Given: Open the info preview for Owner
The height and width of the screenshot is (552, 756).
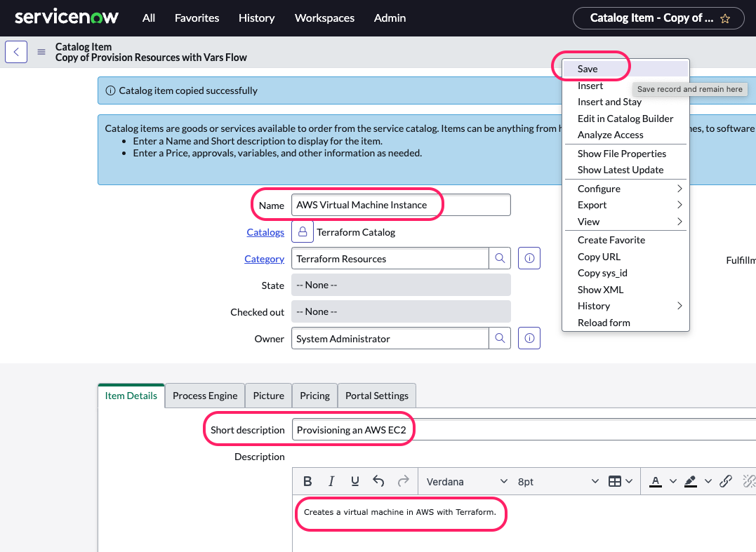Looking at the screenshot, I should click(529, 338).
